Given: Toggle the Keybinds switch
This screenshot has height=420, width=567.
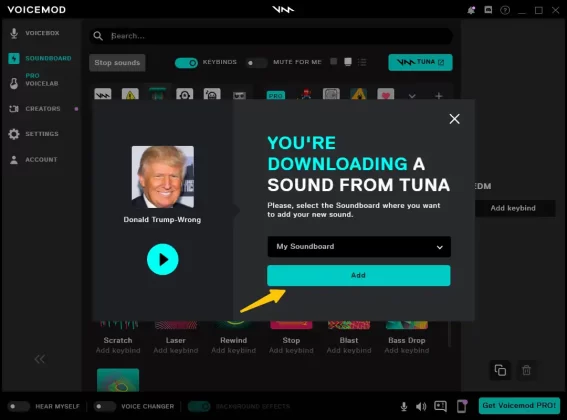Looking at the screenshot, I should point(186,63).
